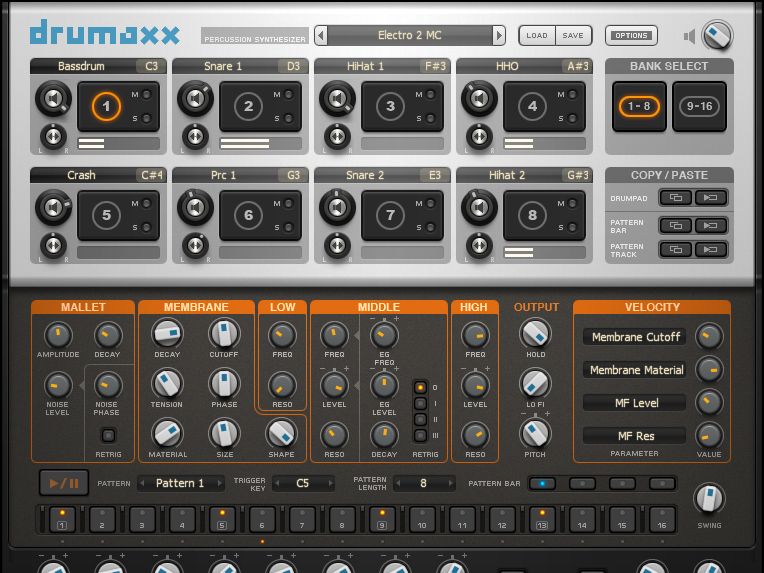764x573 pixels.
Task: Copy the pattern bar
Action: [x=675, y=226]
